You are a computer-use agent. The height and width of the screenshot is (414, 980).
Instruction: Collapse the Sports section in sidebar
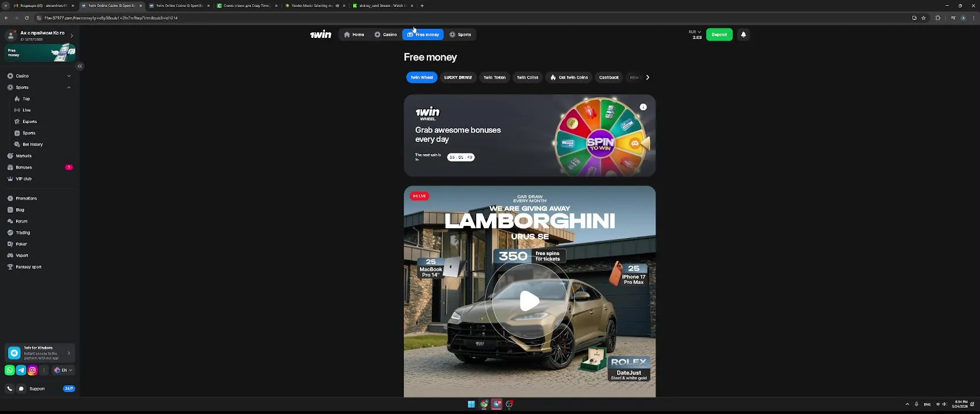point(68,87)
